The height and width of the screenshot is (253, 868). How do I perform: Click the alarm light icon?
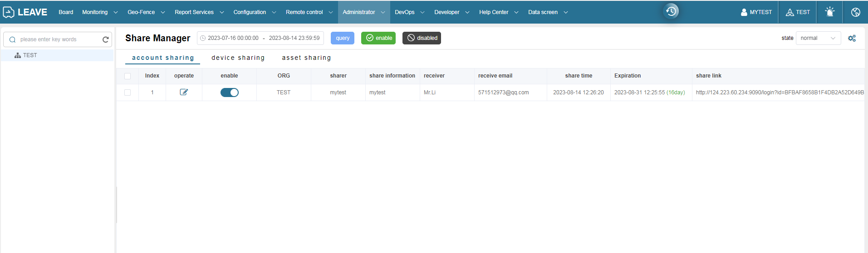(x=829, y=12)
